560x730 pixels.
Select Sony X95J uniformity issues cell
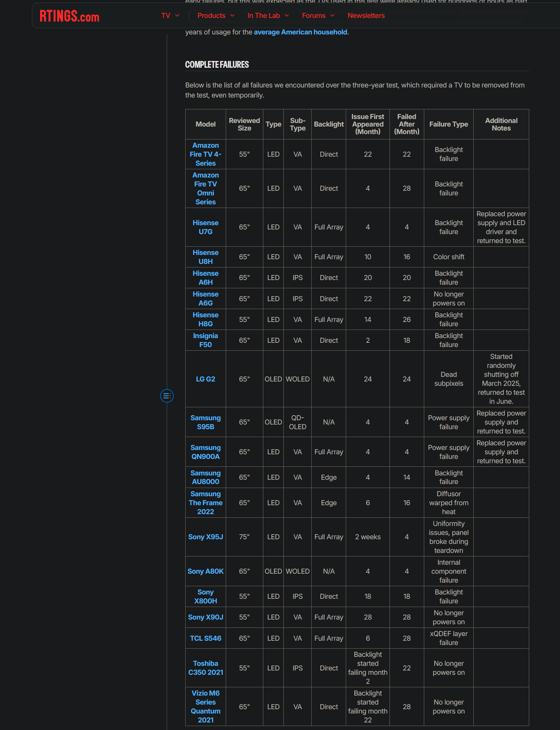click(x=449, y=537)
